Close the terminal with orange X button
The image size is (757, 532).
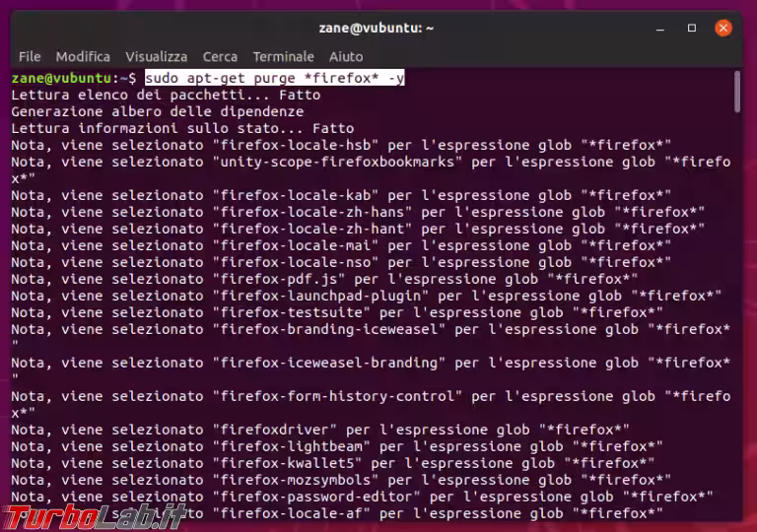[723, 28]
